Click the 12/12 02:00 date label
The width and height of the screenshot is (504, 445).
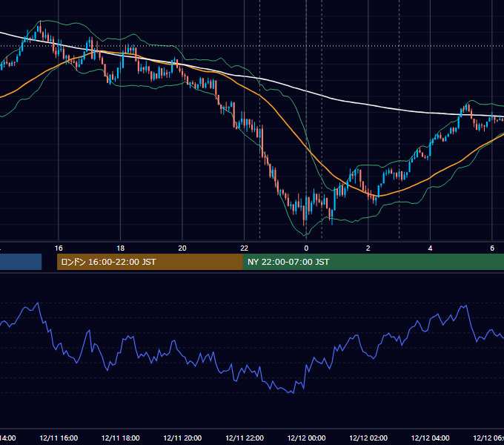click(368, 438)
